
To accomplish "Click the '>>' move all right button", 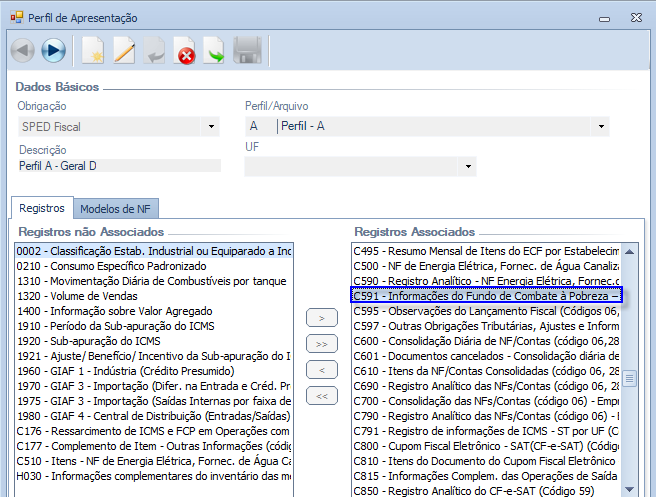I will pyautogui.click(x=320, y=344).
